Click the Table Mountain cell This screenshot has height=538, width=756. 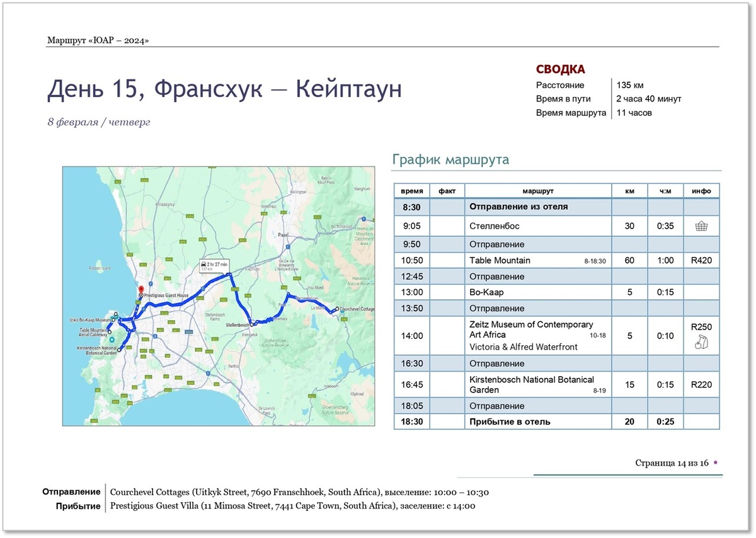[x=538, y=260]
